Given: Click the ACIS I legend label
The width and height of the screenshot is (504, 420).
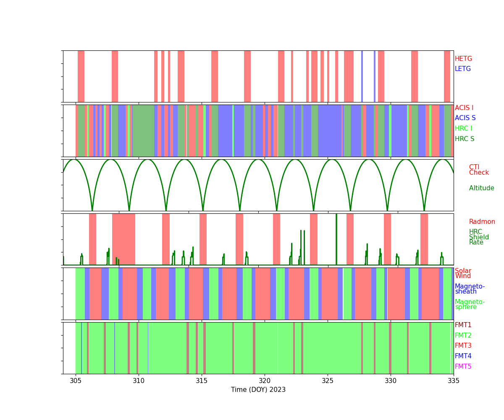Looking at the screenshot, I should pos(464,108).
